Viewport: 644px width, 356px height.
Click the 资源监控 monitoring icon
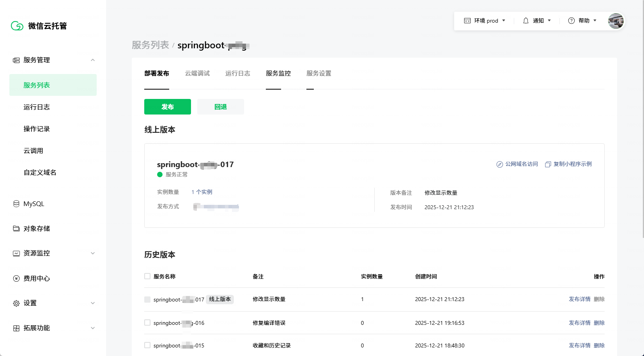tap(16, 253)
